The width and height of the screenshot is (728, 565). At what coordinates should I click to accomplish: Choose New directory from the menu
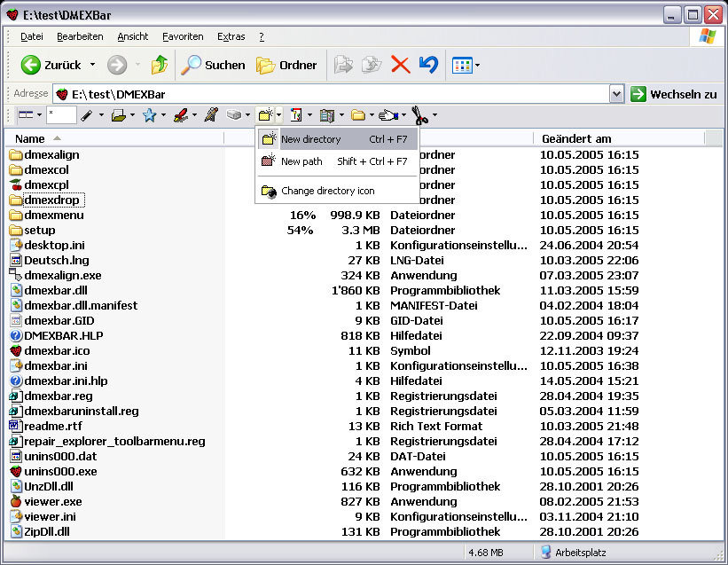[x=338, y=139]
